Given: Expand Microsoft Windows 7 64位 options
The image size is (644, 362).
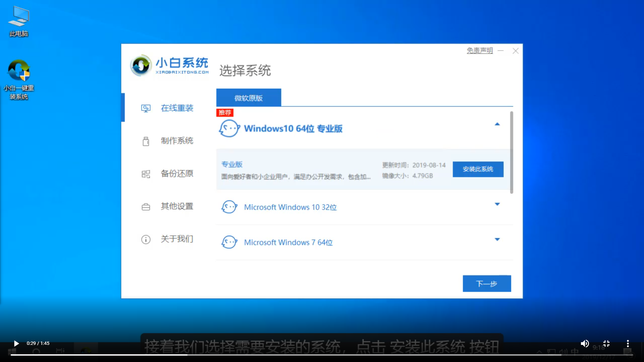Looking at the screenshot, I should pos(497,240).
